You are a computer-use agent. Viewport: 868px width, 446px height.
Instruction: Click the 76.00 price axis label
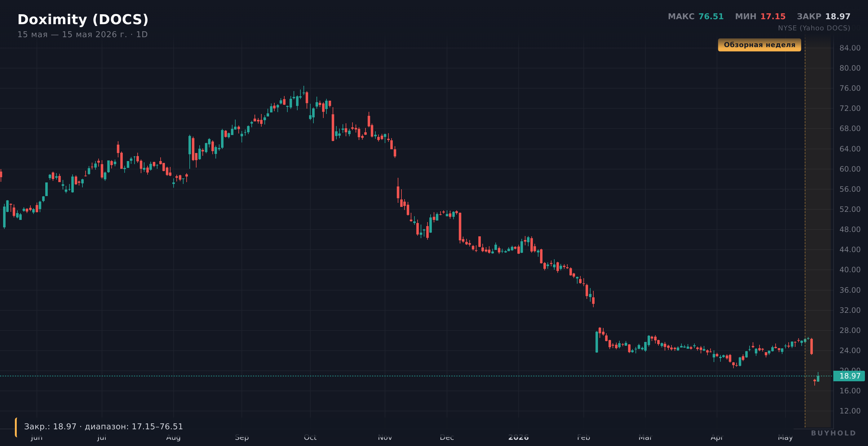pos(850,88)
